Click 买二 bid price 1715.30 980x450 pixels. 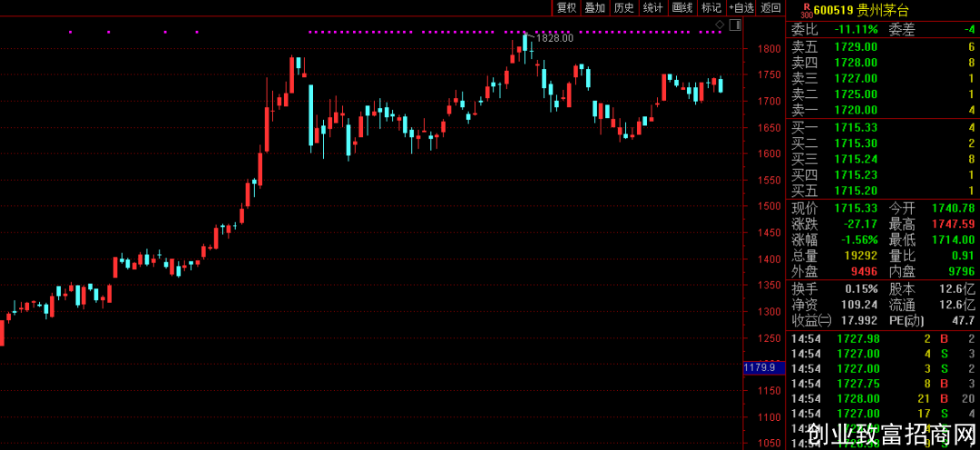tap(856, 143)
